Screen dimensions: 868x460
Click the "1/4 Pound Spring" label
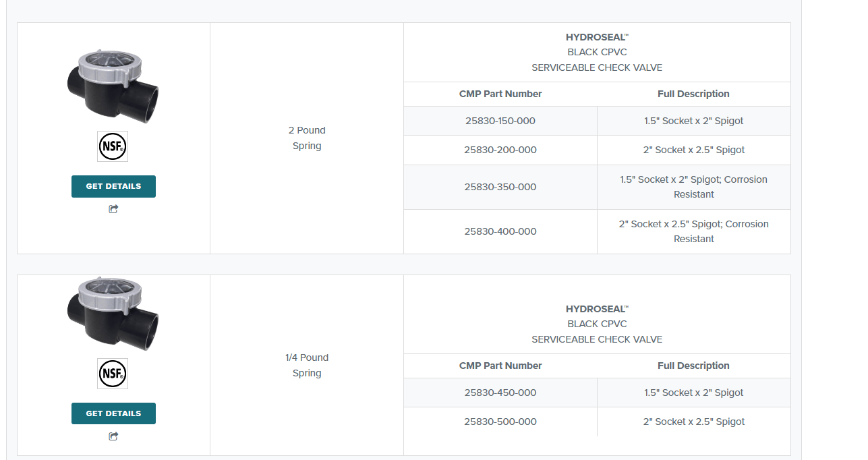click(307, 365)
